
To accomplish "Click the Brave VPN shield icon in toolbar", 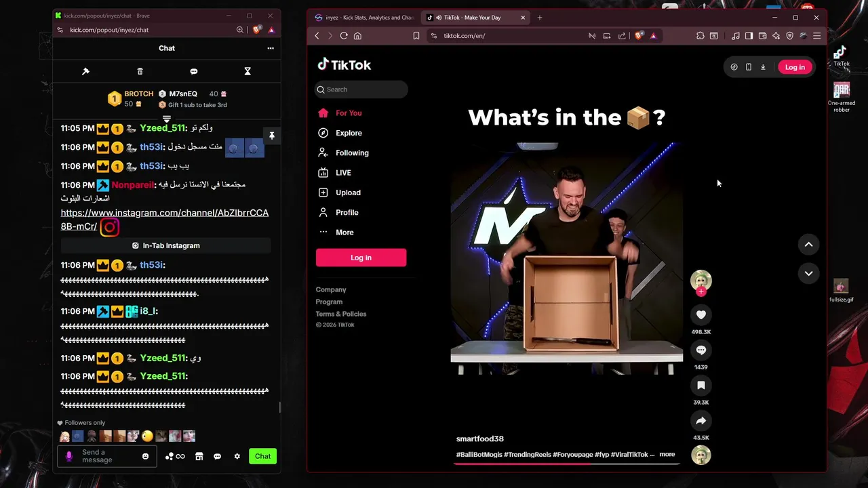I will coord(789,36).
